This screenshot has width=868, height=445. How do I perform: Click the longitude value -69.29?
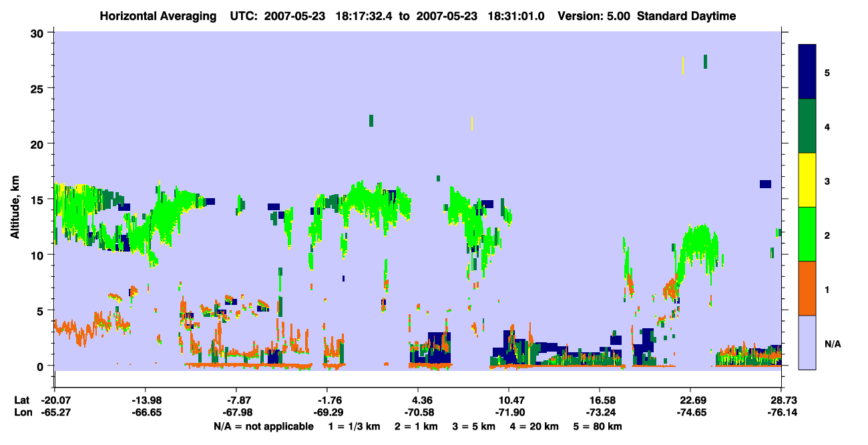(327, 413)
